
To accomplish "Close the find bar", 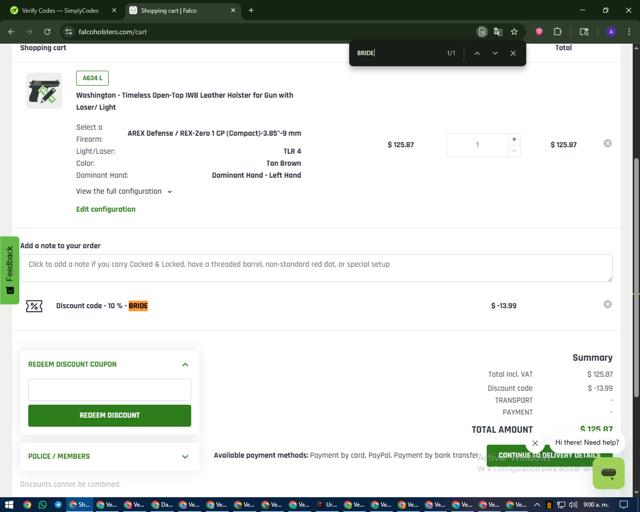I will pyautogui.click(x=513, y=53).
